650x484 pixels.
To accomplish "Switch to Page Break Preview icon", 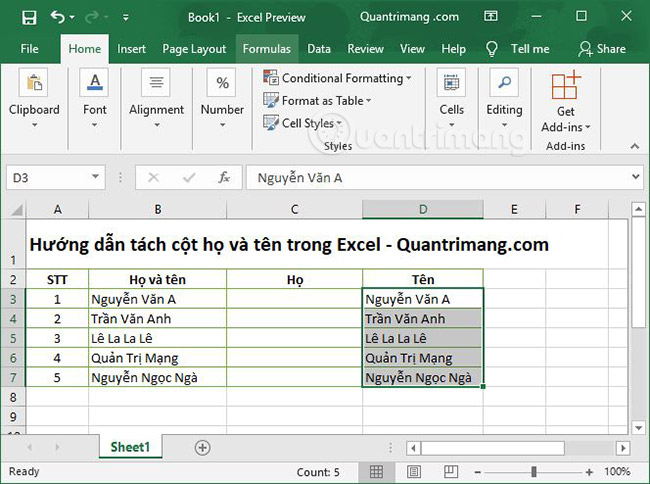I will click(x=451, y=472).
